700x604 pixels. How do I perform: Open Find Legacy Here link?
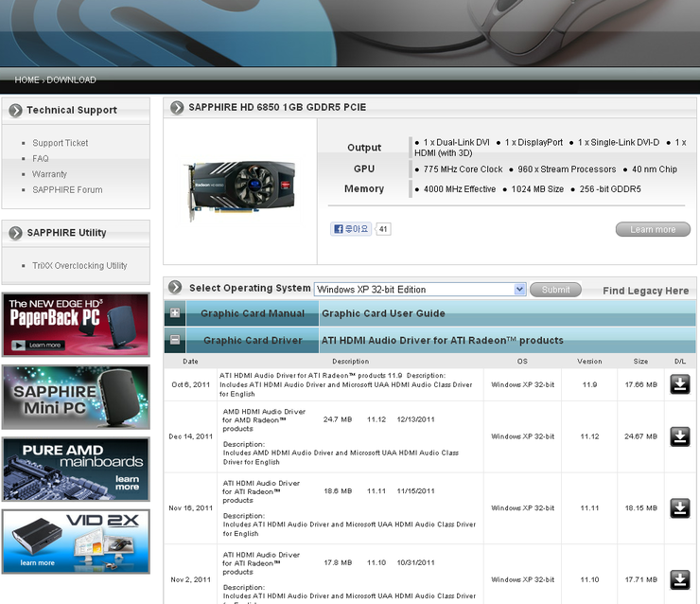[x=645, y=291]
